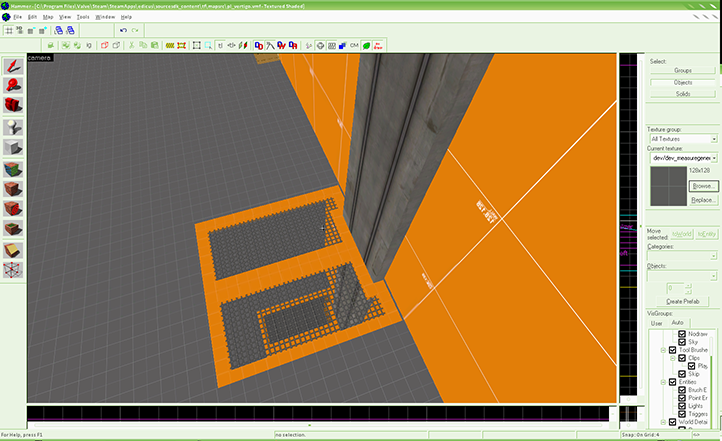Toggle the World Details visgroup checkbox
Viewport: 722px width, 441px height.
pos(673,422)
